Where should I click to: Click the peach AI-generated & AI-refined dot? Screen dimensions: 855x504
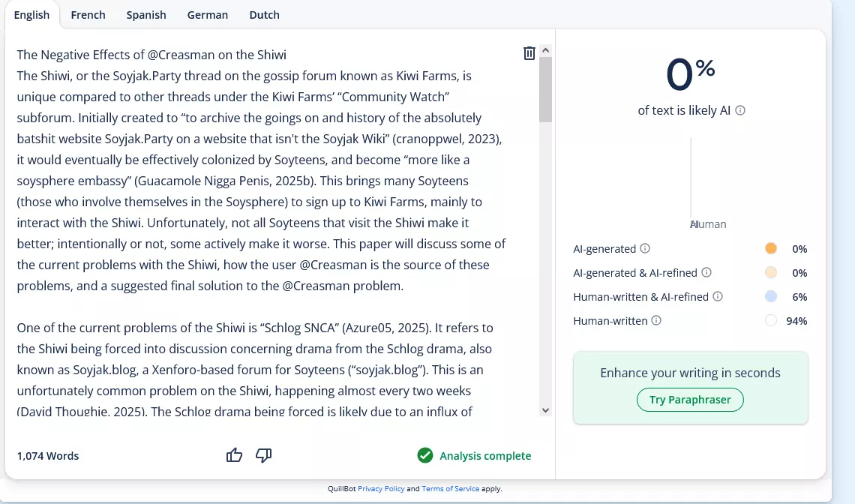click(x=770, y=272)
